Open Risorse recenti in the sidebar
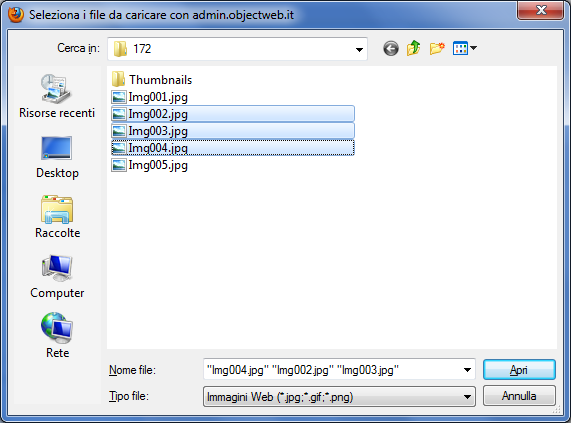Screen dimensions: 571x423 (x=57, y=96)
